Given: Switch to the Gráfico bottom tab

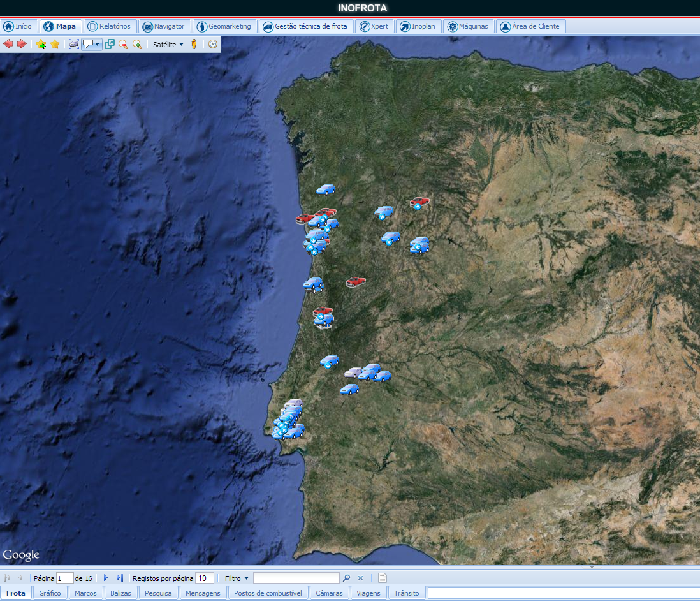Looking at the screenshot, I should (50, 593).
